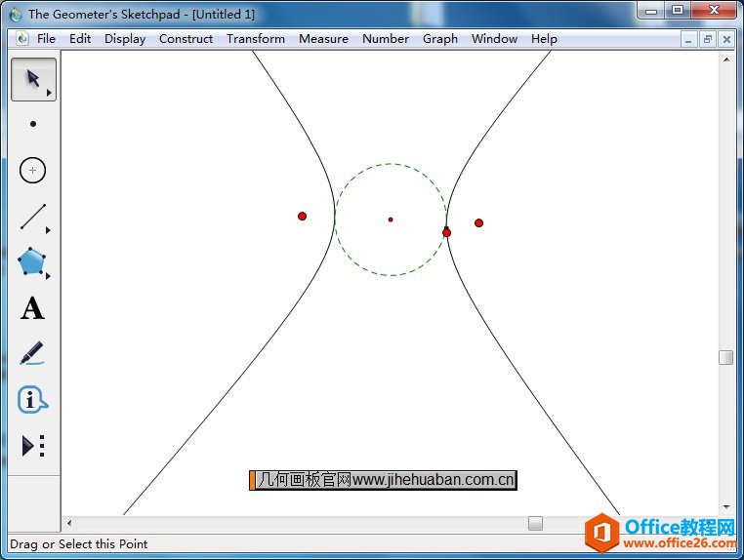
Task: Restore down the Untitled 1 document window
Action: tap(708, 39)
